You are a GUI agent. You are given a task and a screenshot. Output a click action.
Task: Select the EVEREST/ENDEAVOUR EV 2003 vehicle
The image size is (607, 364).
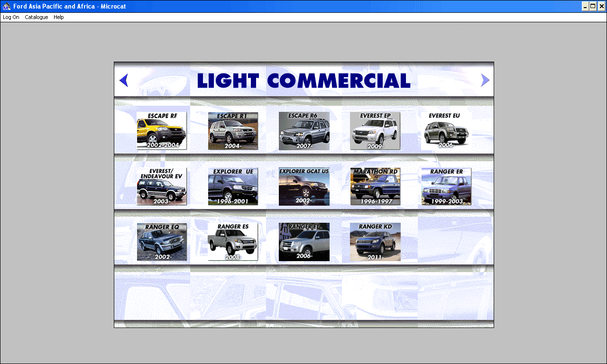162,186
